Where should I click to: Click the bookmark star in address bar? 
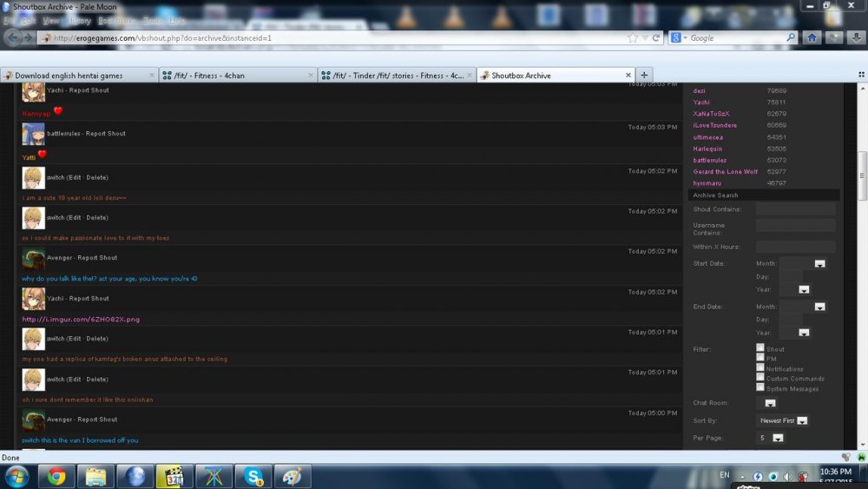[x=633, y=38]
